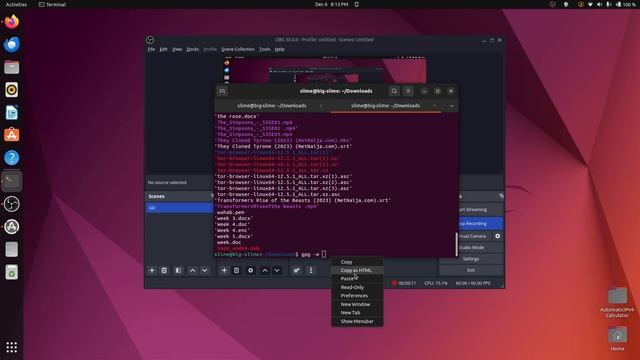Open the terminal hamburger menu
Image resolution: width=640 pixels, height=360 pixels.
click(x=408, y=91)
